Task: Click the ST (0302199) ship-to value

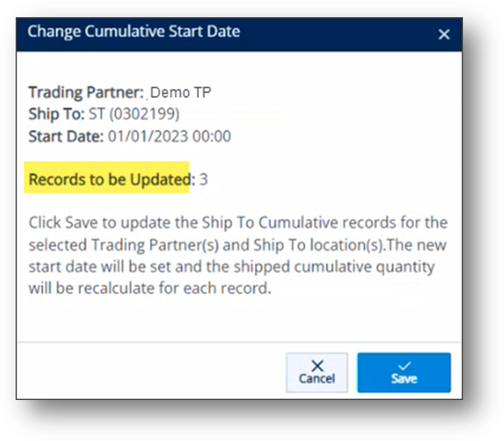Action: 134,114
